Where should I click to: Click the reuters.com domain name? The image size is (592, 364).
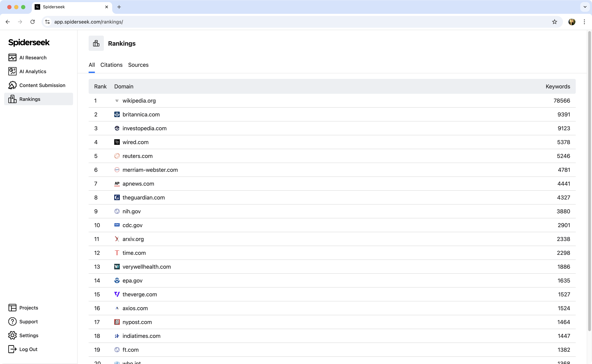tap(137, 156)
